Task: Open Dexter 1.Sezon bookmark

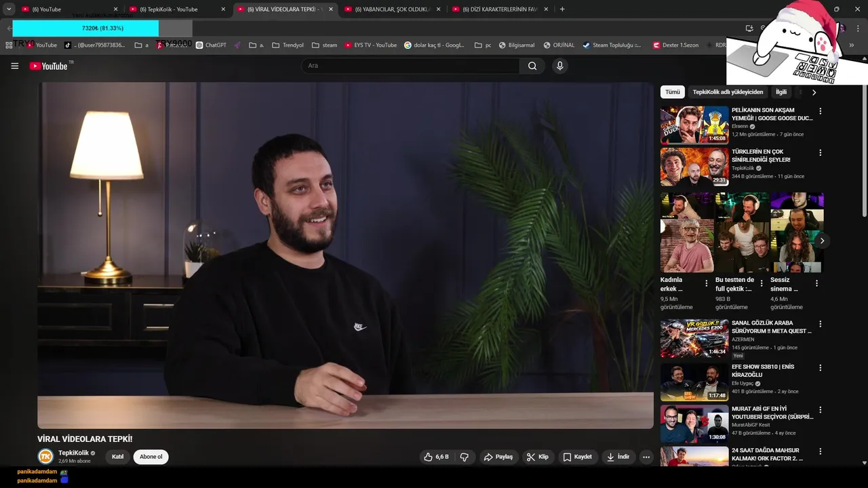Action: (675, 45)
